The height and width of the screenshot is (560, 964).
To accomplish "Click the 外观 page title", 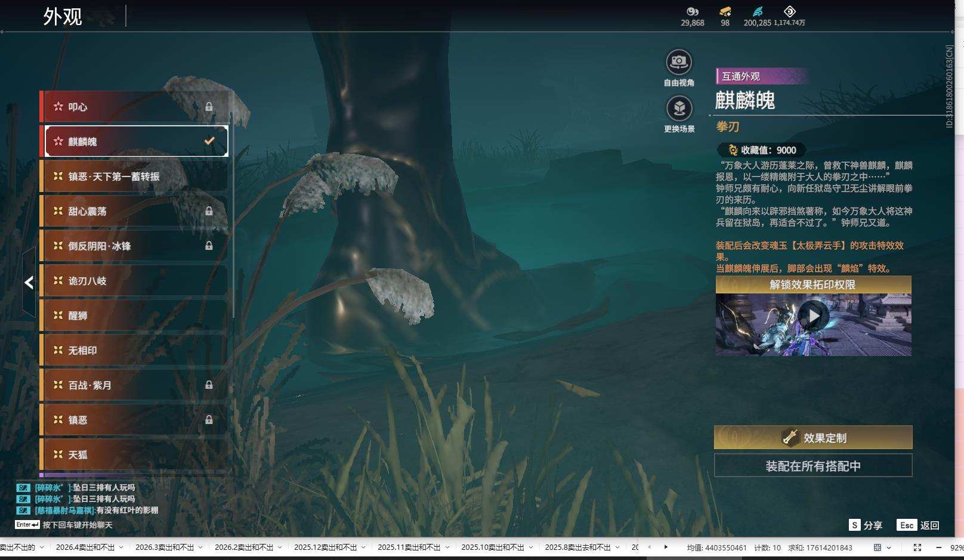I will click(x=63, y=16).
